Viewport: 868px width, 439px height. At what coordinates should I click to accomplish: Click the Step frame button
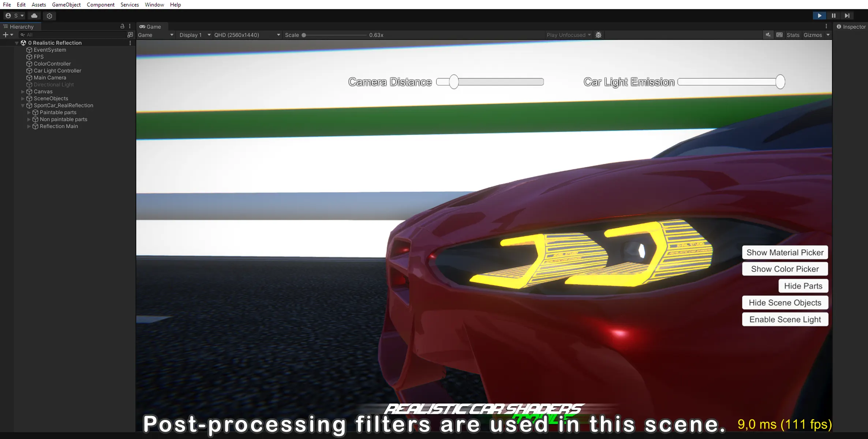847,16
